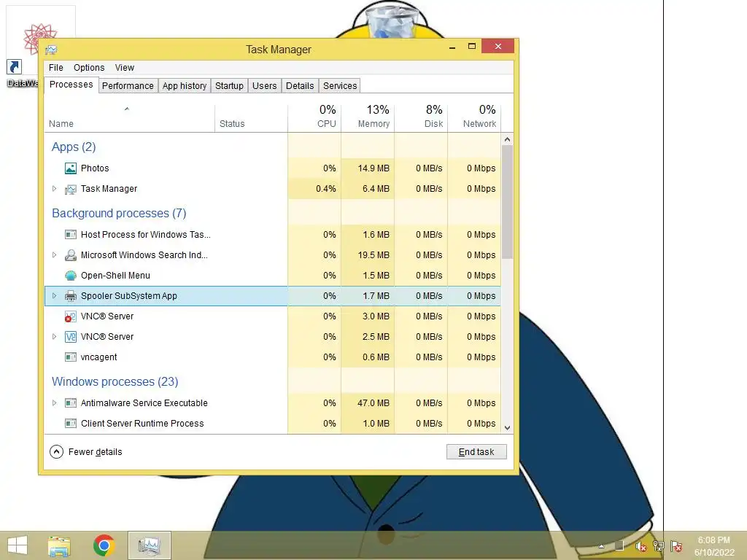
Task: Click the vncagent process icon
Action: [71, 357]
